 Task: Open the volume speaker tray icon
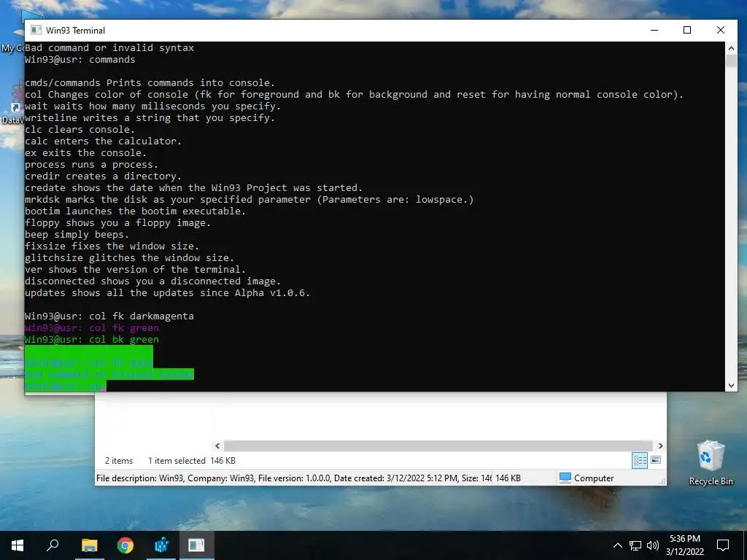pos(653,545)
